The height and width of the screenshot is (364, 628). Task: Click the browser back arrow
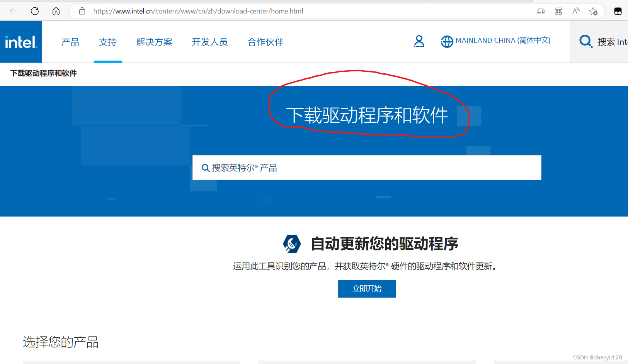pos(14,11)
